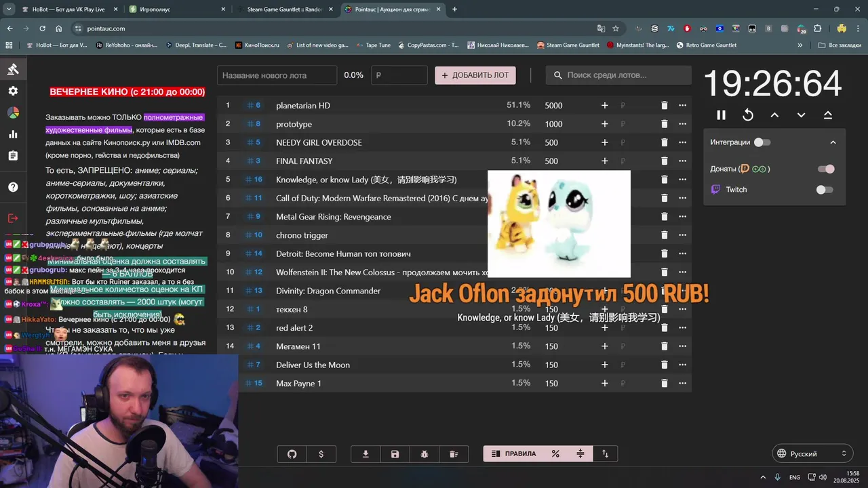Click the download lots icon
The height and width of the screenshot is (488, 868).
(366, 454)
